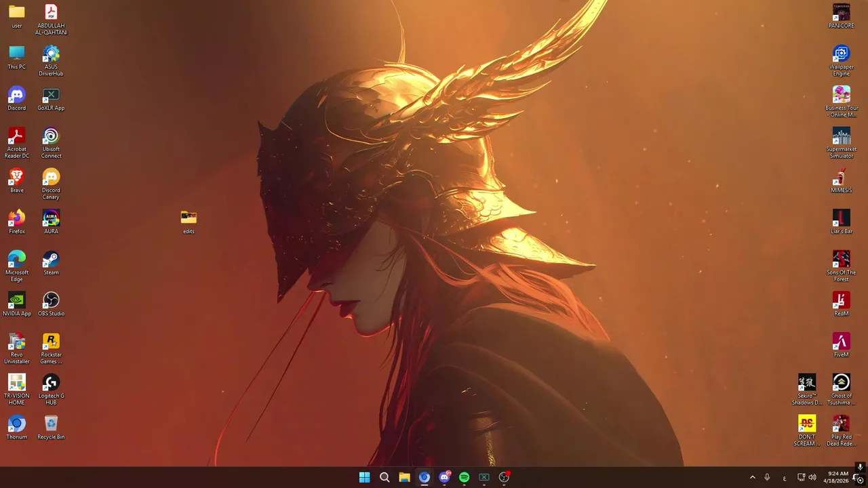Image resolution: width=868 pixels, height=488 pixels.
Task: Open OBS Studio from the taskbar
Action: [x=504, y=477]
